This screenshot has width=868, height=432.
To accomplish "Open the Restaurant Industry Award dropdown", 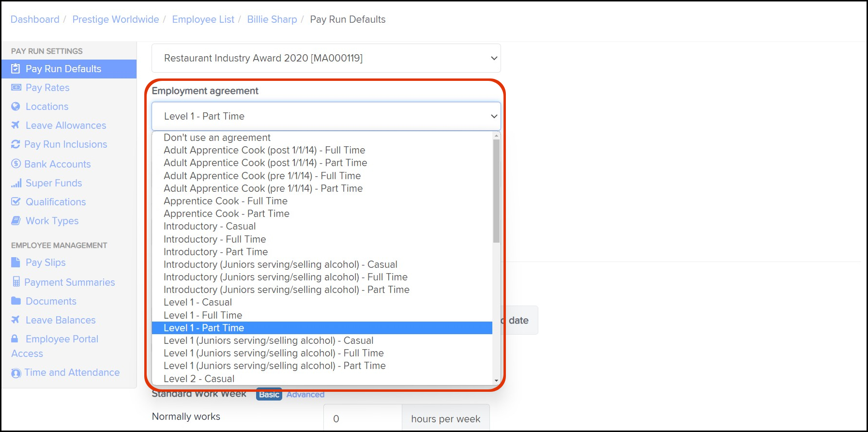I will point(326,58).
